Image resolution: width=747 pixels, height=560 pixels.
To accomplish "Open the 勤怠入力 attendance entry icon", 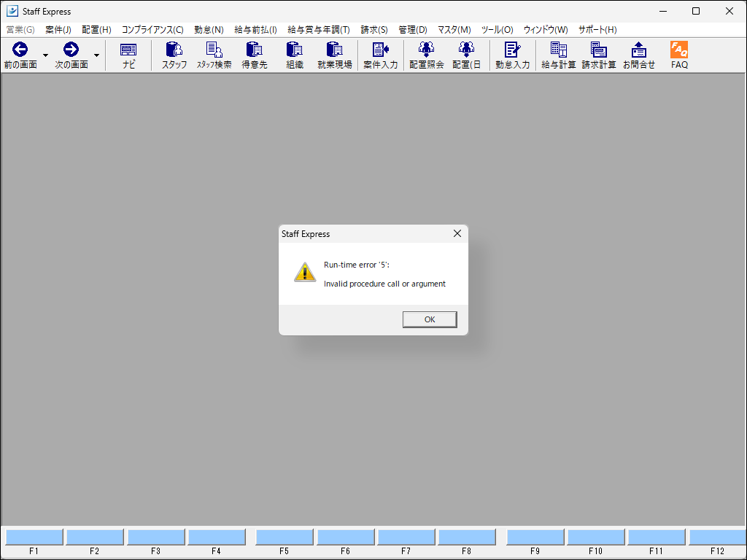I will click(512, 50).
